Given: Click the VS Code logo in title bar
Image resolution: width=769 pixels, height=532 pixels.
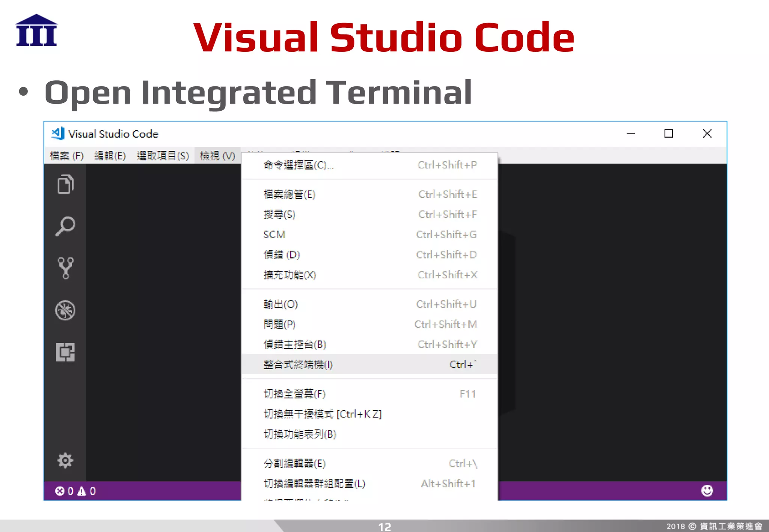Looking at the screenshot, I should pyautogui.click(x=58, y=134).
